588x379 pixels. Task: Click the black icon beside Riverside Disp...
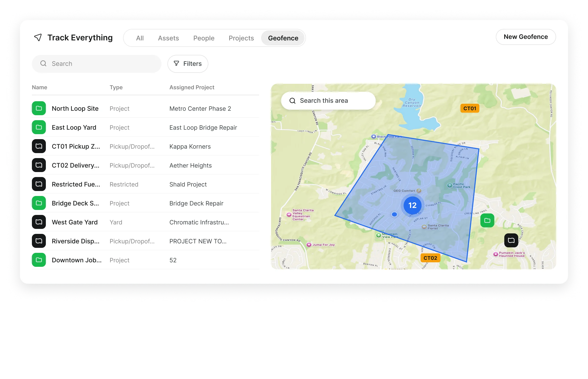[x=39, y=241]
